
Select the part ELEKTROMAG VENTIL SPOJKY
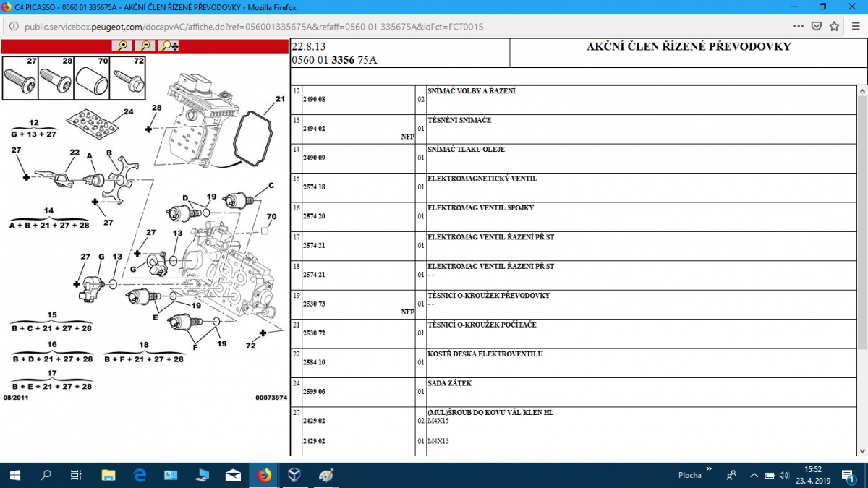click(x=481, y=208)
